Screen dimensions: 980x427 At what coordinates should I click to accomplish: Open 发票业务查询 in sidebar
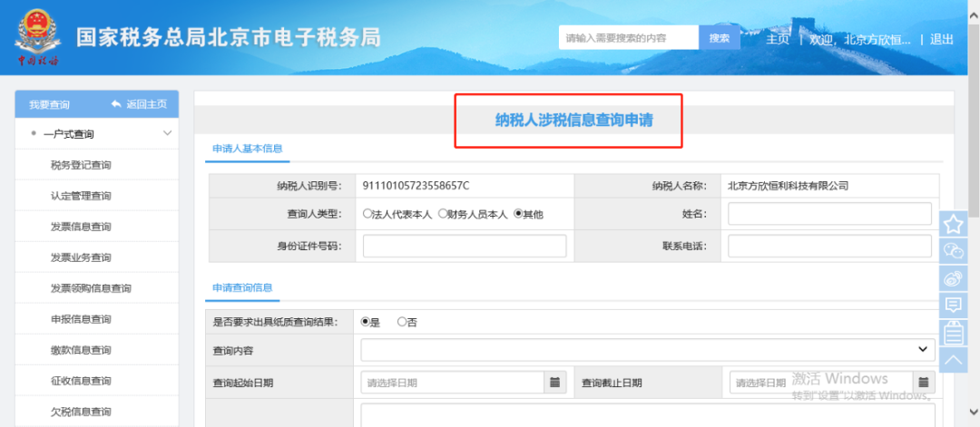(x=81, y=257)
